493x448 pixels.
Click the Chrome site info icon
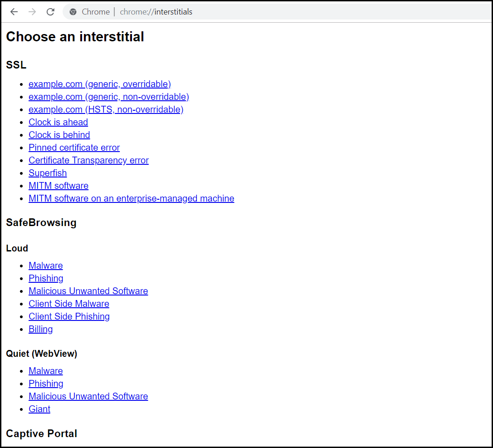73,12
